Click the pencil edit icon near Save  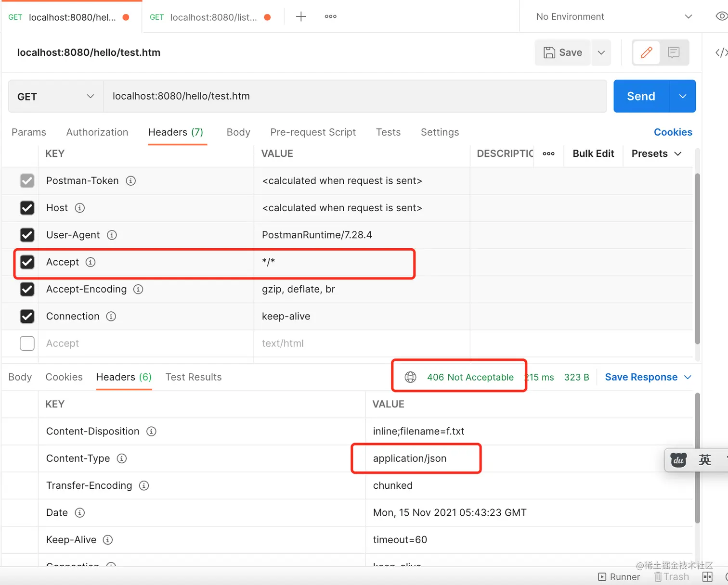pos(646,52)
